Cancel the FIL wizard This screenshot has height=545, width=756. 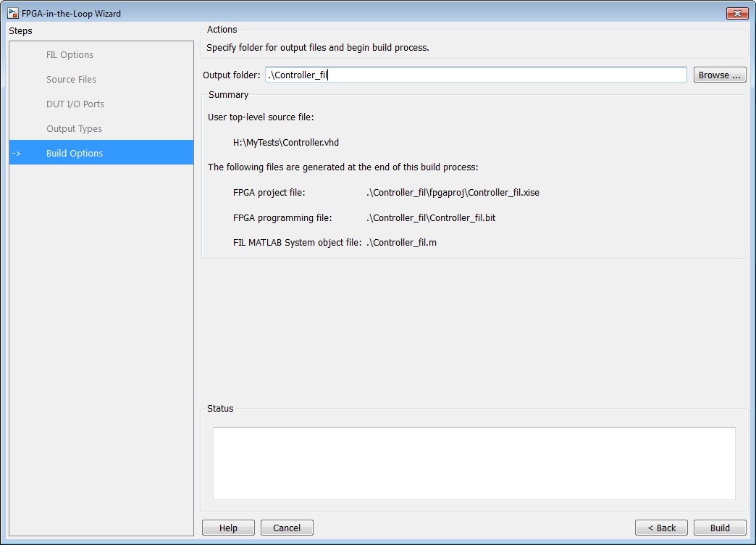(287, 528)
